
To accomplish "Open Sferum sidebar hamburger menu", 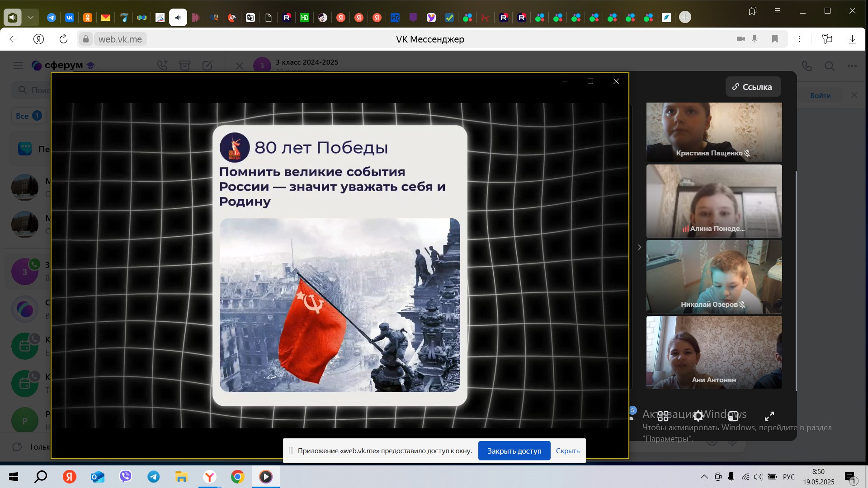I will 18,66.
